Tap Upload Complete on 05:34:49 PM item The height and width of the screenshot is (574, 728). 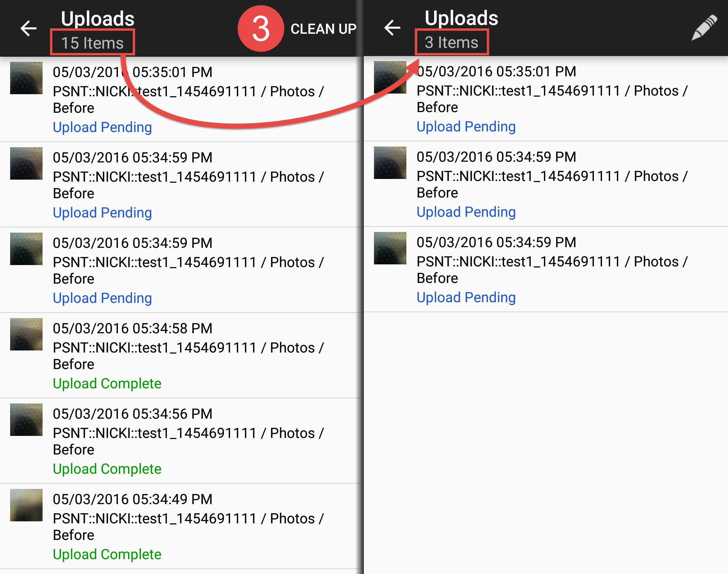coord(107,554)
